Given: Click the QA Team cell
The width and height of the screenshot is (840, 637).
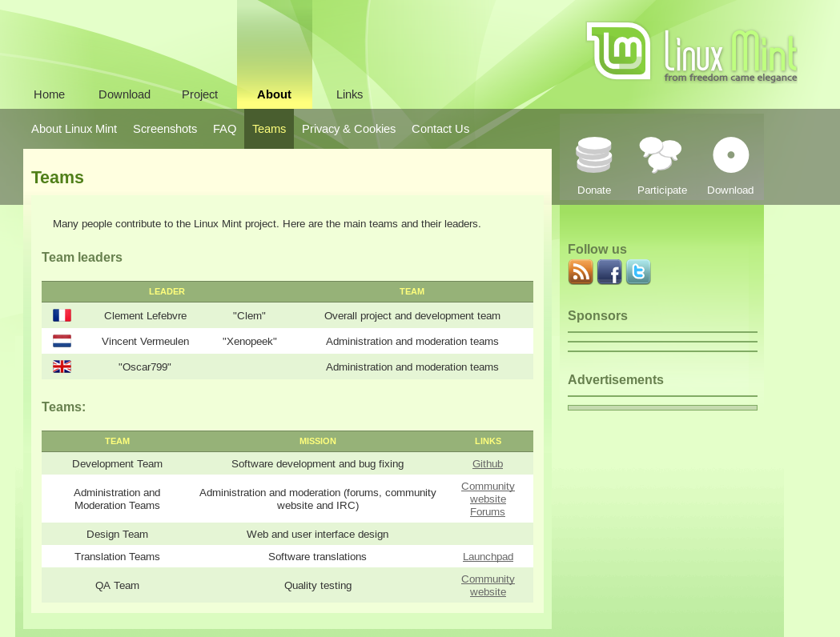Looking at the screenshot, I should (x=118, y=586).
